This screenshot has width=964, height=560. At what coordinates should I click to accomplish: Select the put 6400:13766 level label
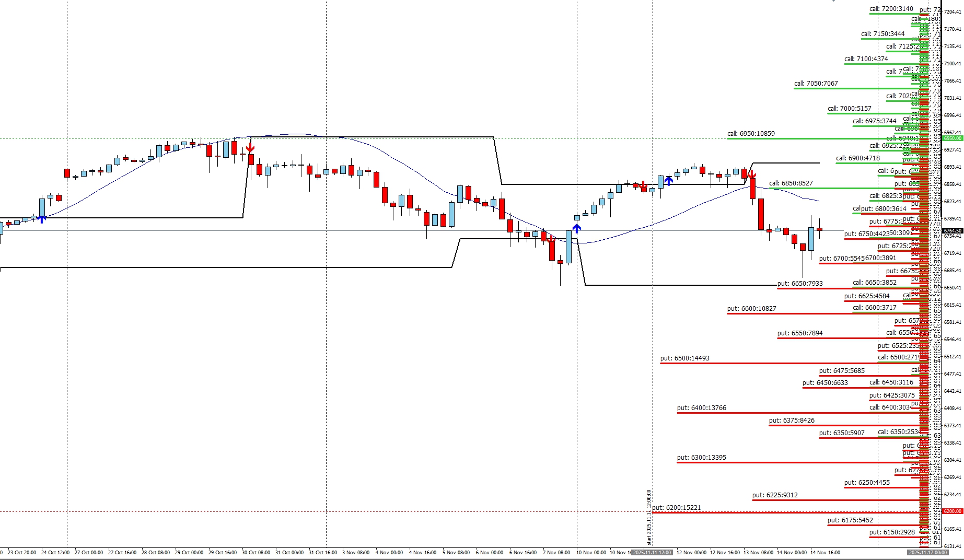pyautogui.click(x=701, y=408)
